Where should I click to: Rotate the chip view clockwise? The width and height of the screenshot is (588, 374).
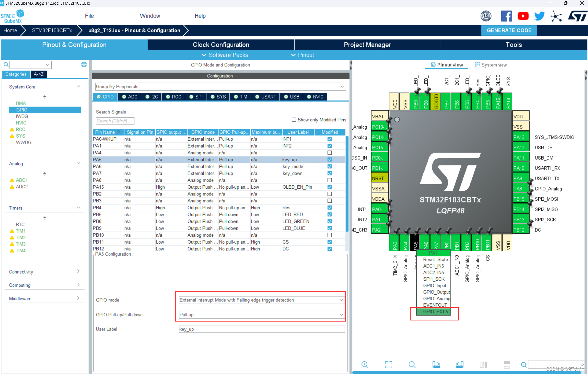(436, 365)
